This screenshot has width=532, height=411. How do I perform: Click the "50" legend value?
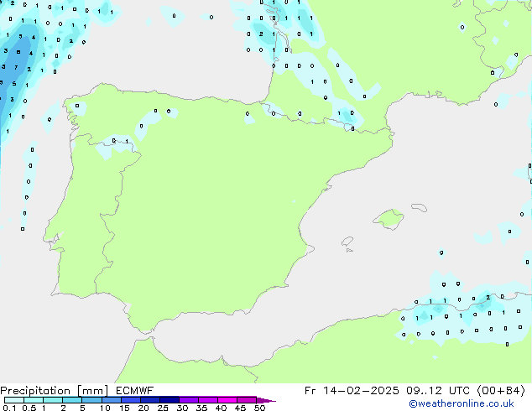click(259, 408)
